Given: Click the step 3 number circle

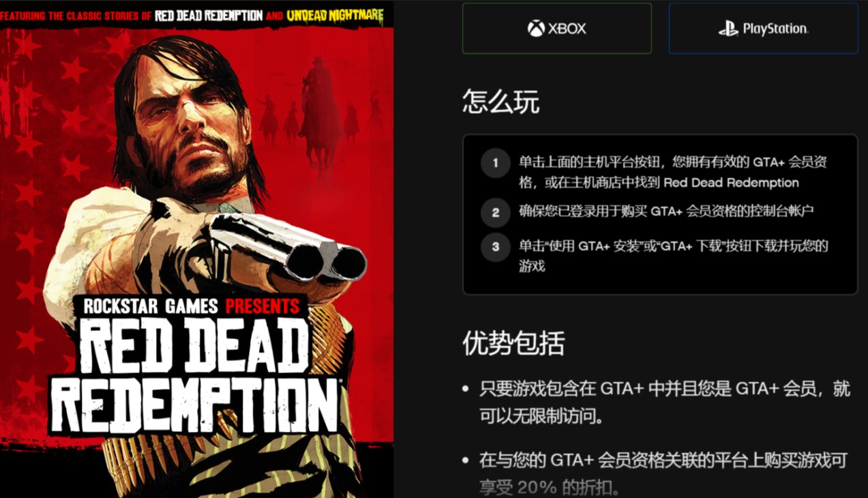Looking at the screenshot, I should click(495, 246).
